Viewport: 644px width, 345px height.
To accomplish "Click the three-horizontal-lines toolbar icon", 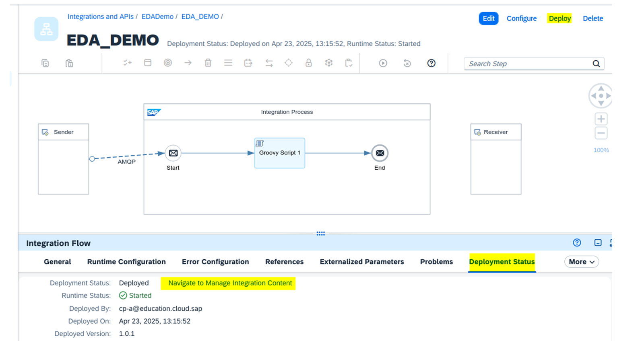I will point(228,63).
